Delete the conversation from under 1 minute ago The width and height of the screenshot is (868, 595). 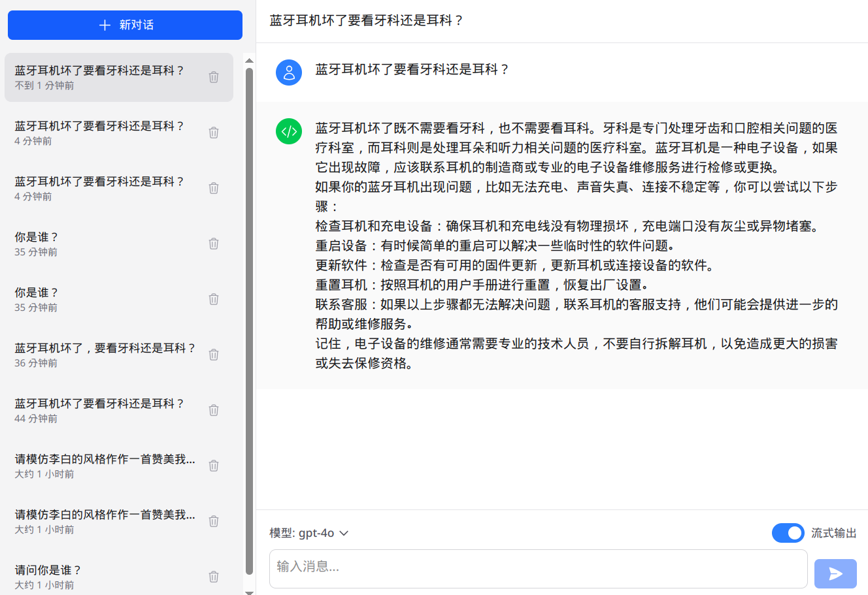[x=214, y=77]
